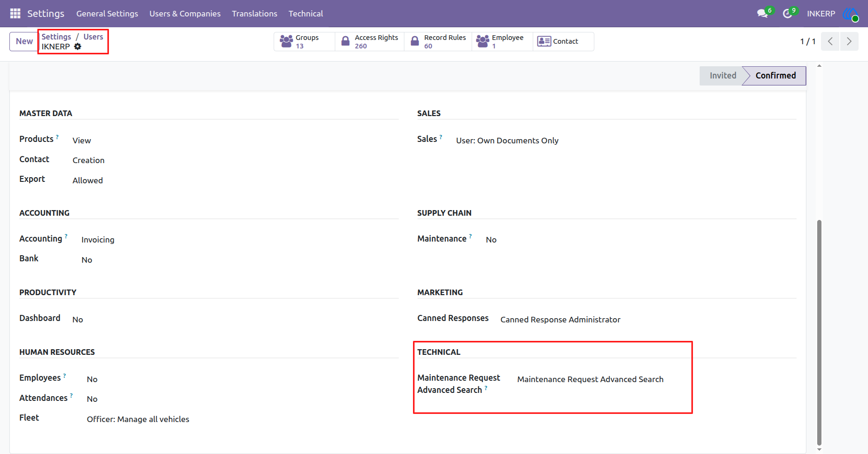Open Products field value View
The width and height of the screenshot is (868, 454).
(x=82, y=141)
